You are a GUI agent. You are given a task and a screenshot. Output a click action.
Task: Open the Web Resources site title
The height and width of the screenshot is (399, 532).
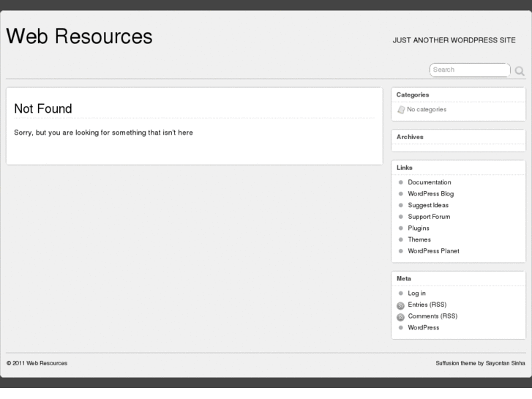(x=80, y=37)
